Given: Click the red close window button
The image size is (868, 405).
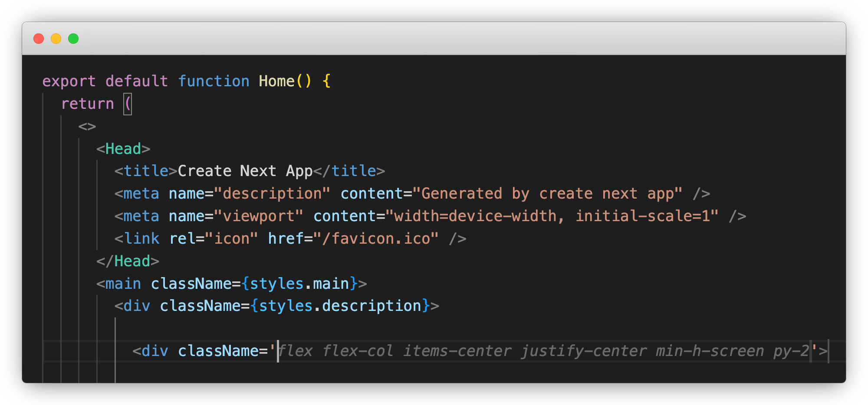Looking at the screenshot, I should point(39,39).
